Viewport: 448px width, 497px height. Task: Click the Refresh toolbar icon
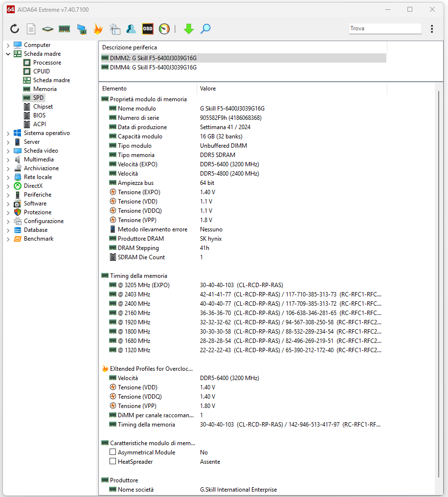[x=15, y=29]
